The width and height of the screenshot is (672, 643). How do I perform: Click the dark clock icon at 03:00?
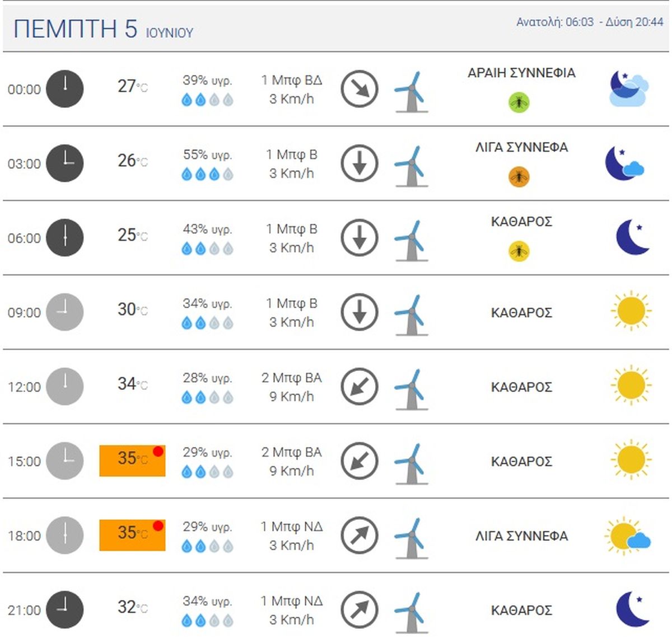[64, 163]
